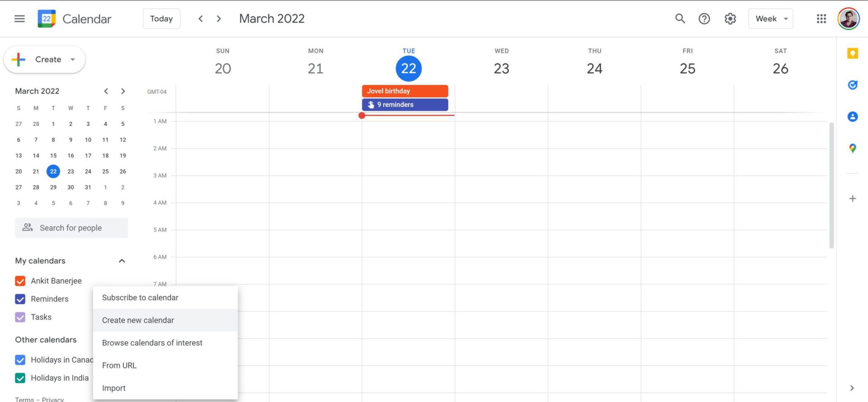Click Search for people input field
868x402 pixels.
(x=71, y=228)
